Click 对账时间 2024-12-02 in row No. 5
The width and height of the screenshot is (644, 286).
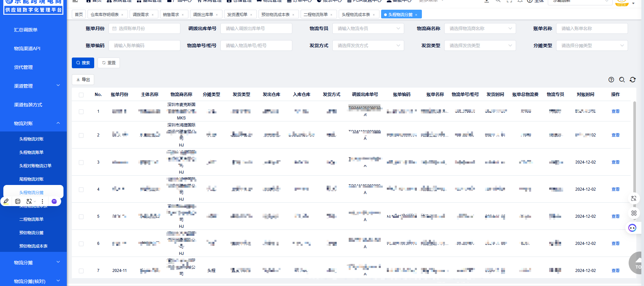coord(586,216)
